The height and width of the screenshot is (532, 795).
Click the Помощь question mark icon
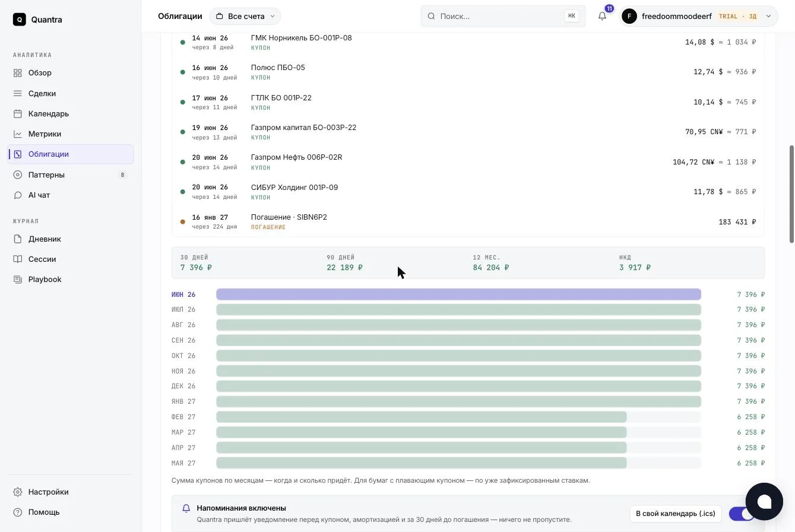tap(18, 512)
